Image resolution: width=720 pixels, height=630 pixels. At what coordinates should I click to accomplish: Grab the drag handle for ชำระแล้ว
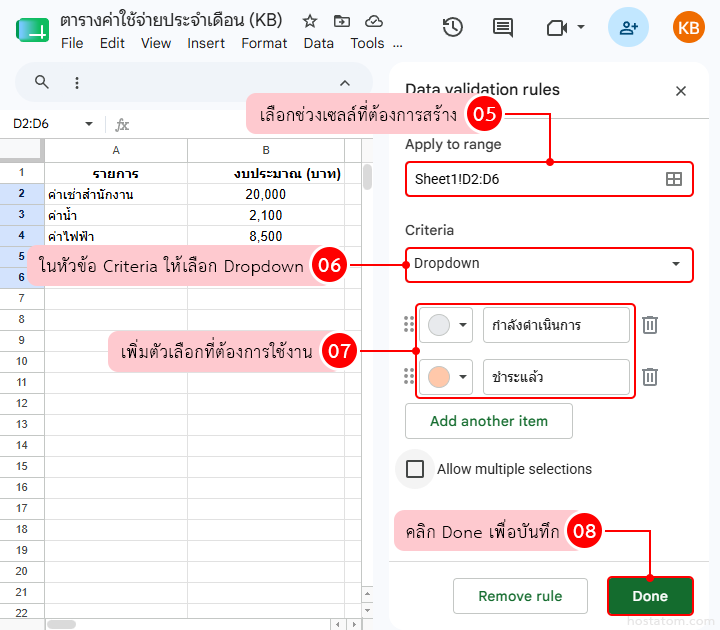tap(409, 376)
